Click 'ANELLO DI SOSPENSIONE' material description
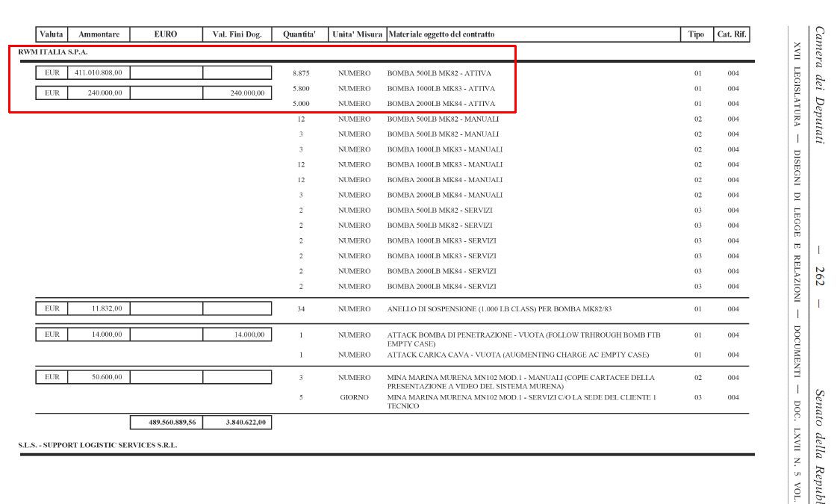 pos(500,309)
